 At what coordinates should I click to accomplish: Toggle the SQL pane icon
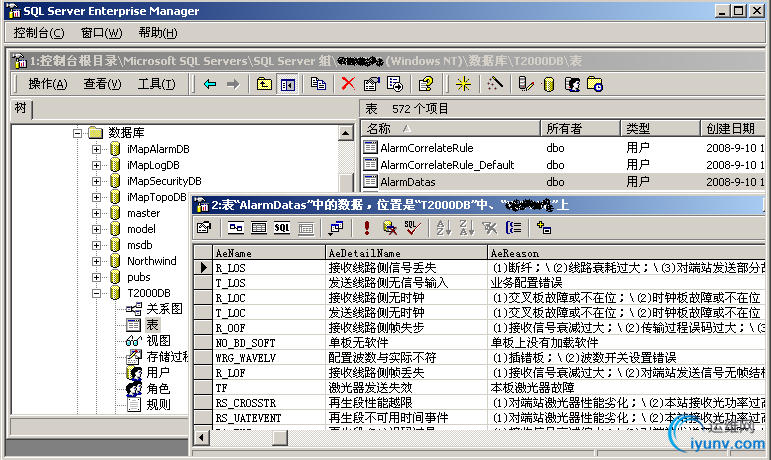coord(282,228)
